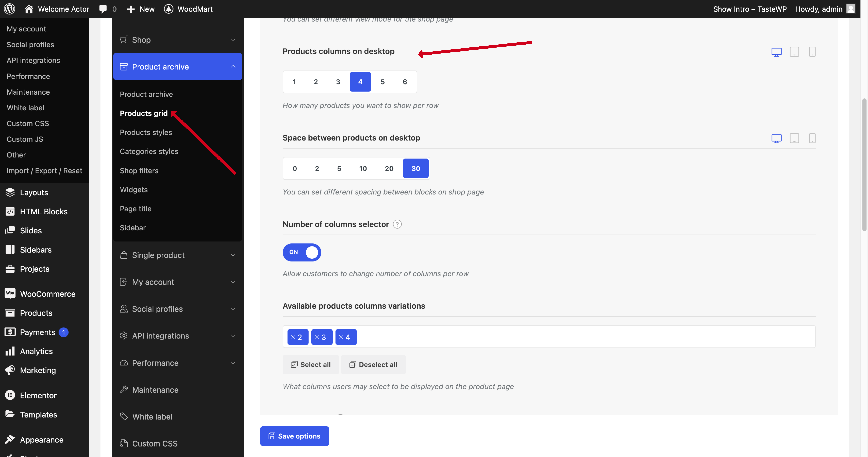Set products columns to 3
The image size is (868, 457).
[x=338, y=82]
